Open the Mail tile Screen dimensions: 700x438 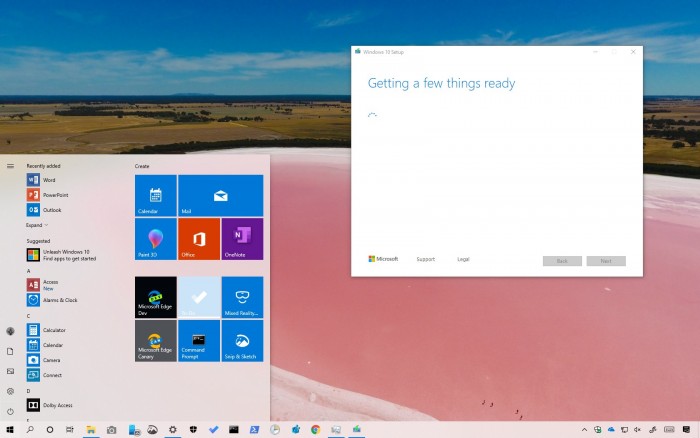pyautogui.click(x=221, y=196)
